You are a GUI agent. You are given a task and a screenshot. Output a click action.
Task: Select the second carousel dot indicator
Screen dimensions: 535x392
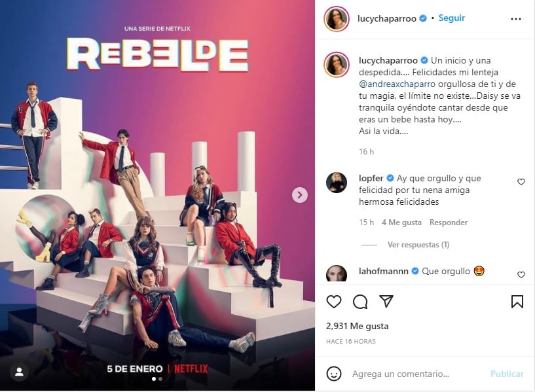pos(160,379)
